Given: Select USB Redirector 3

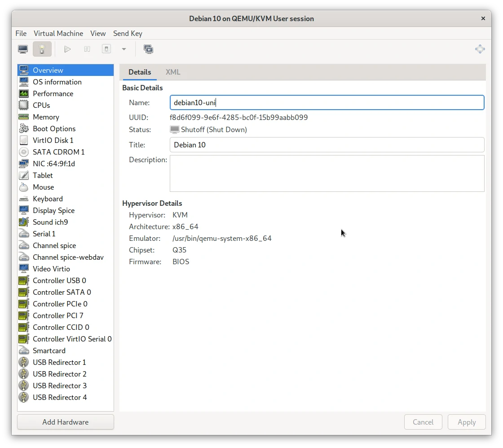Looking at the screenshot, I should [66, 386].
